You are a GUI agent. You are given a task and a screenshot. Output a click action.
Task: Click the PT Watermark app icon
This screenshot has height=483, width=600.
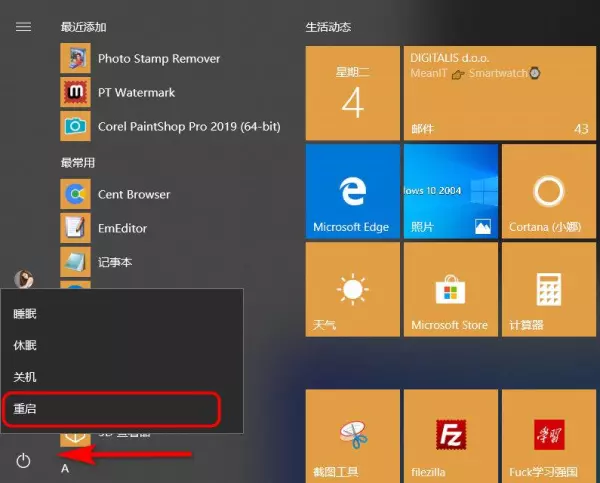(x=75, y=92)
